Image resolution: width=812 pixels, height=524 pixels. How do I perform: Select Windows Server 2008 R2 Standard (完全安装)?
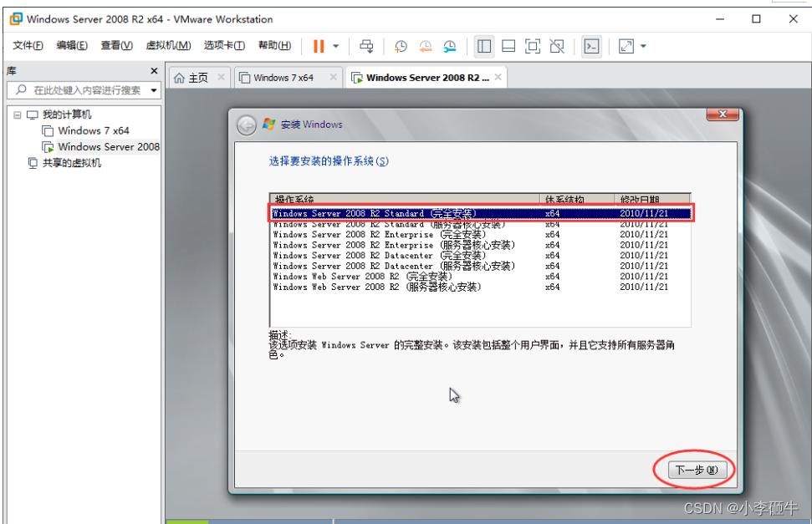tap(481, 213)
